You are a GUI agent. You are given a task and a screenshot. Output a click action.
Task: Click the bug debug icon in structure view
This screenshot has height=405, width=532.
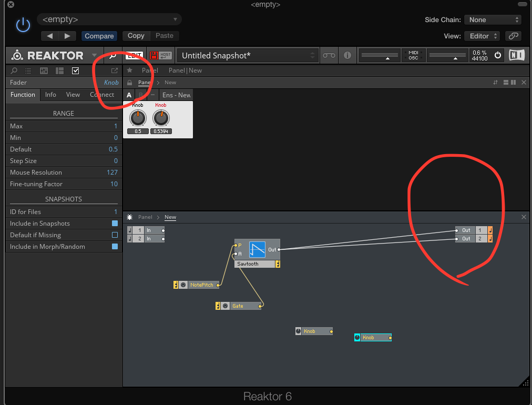(130, 217)
